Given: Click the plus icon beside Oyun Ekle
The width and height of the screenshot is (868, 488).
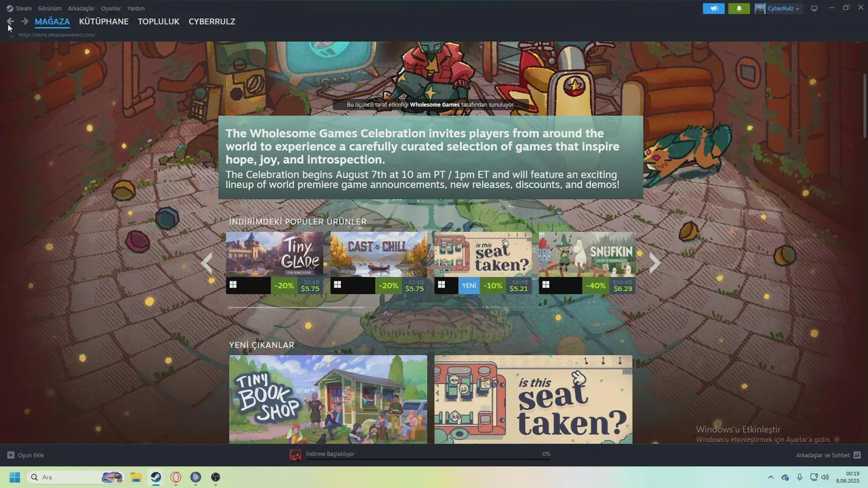Looking at the screenshot, I should [10, 455].
